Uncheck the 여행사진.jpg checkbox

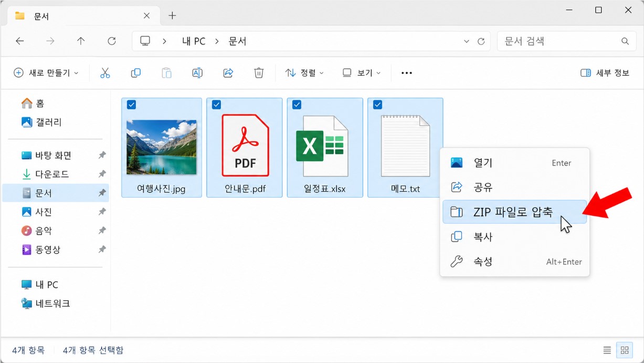[132, 105]
